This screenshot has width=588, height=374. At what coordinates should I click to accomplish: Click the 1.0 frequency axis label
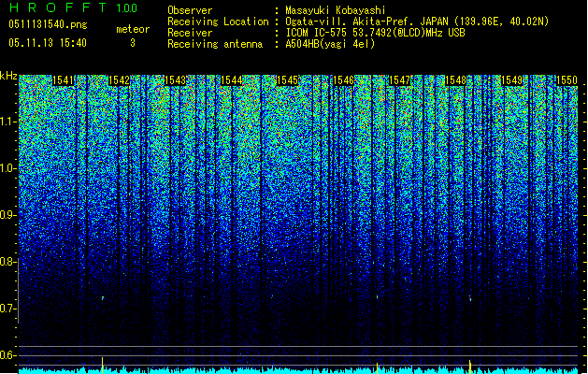(x=7, y=168)
